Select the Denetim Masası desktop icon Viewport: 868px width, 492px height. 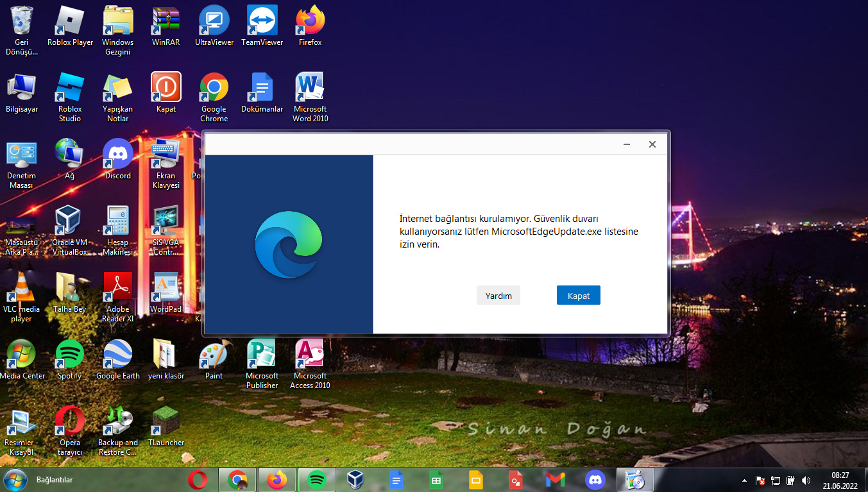click(x=22, y=164)
